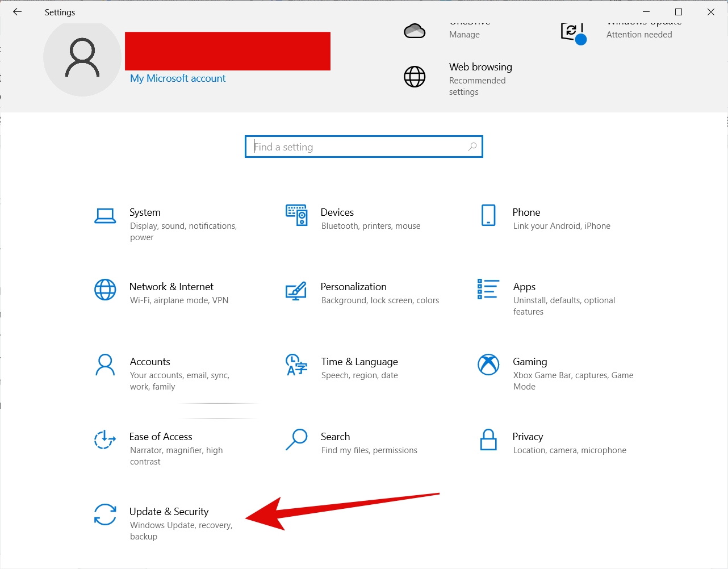The height and width of the screenshot is (569, 728).
Task: Open the Network & Internet globe icon
Action: 105,290
